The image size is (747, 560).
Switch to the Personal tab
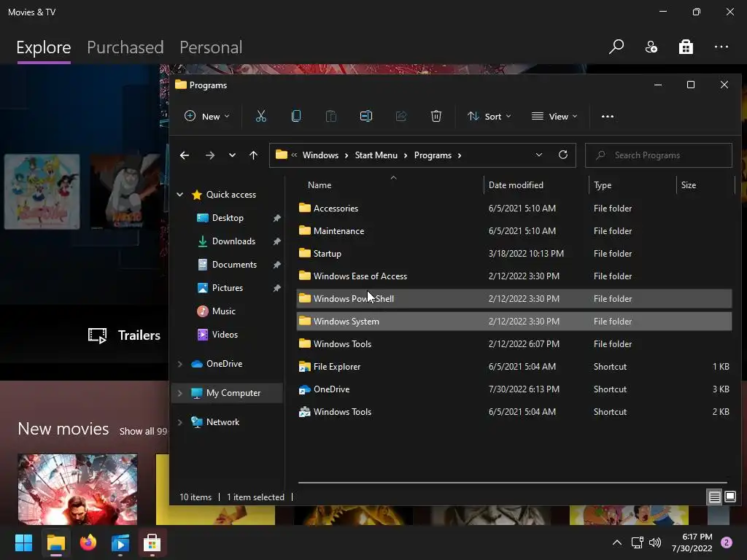tap(211, 47)
